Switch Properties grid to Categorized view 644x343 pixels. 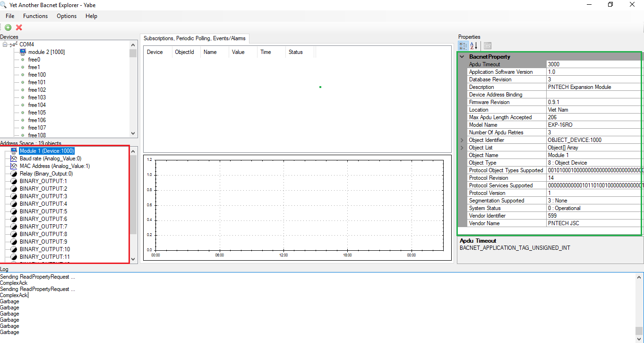tap(463, 46)
